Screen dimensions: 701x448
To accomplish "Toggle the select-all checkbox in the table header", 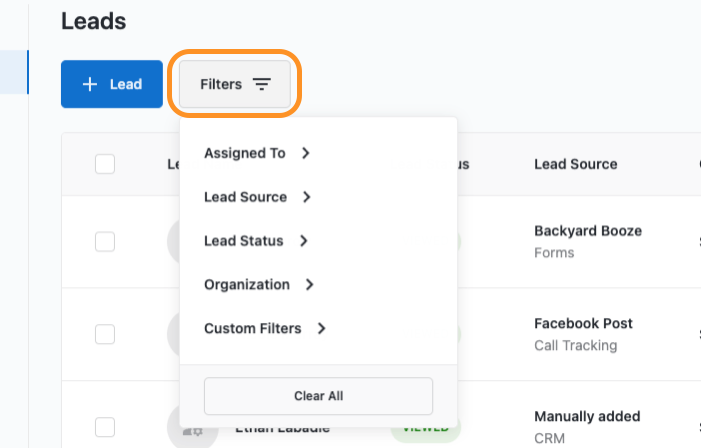I will 105,164.
